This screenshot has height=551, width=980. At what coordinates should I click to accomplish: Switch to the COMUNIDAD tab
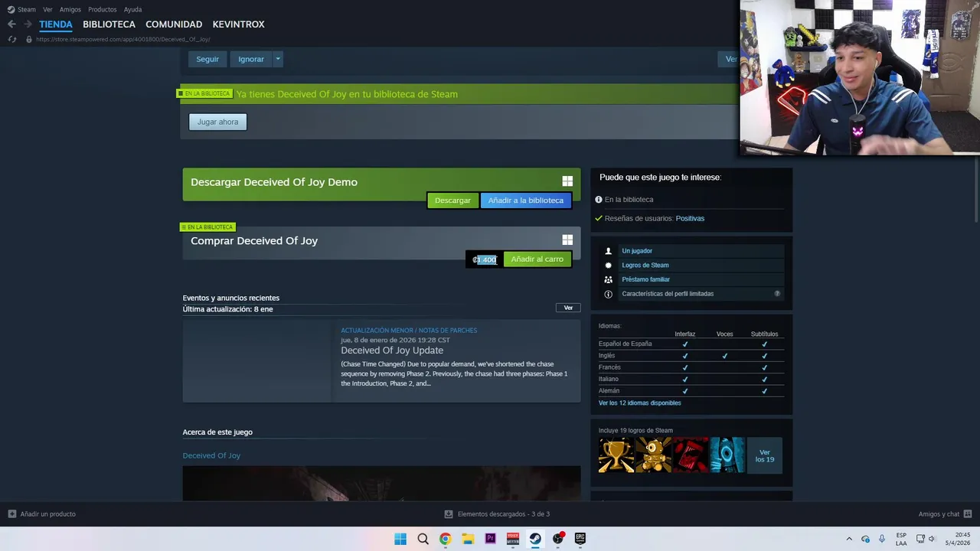[x=174, y=24]
